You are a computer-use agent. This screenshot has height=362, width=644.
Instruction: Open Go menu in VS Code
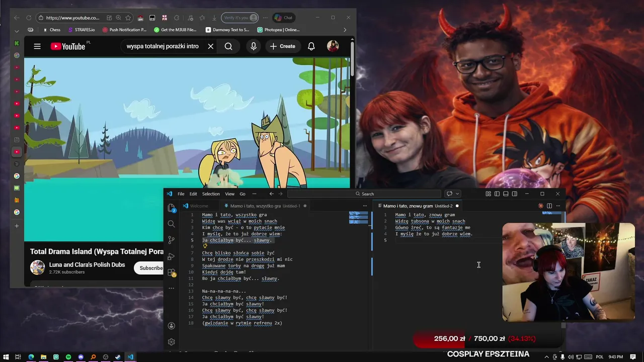243,194
